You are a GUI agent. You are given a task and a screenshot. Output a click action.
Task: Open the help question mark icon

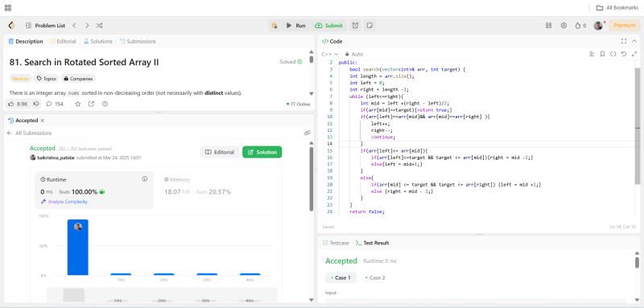point(105,105)
